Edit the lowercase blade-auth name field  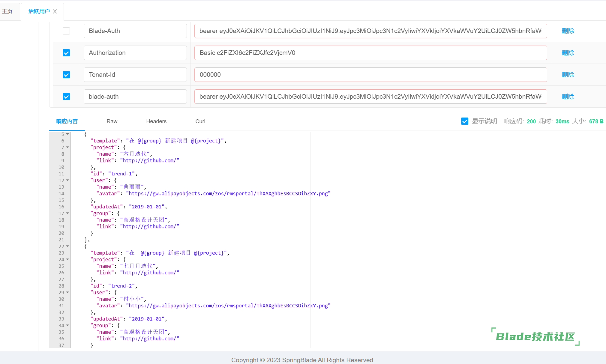click(x=135, y=97)
